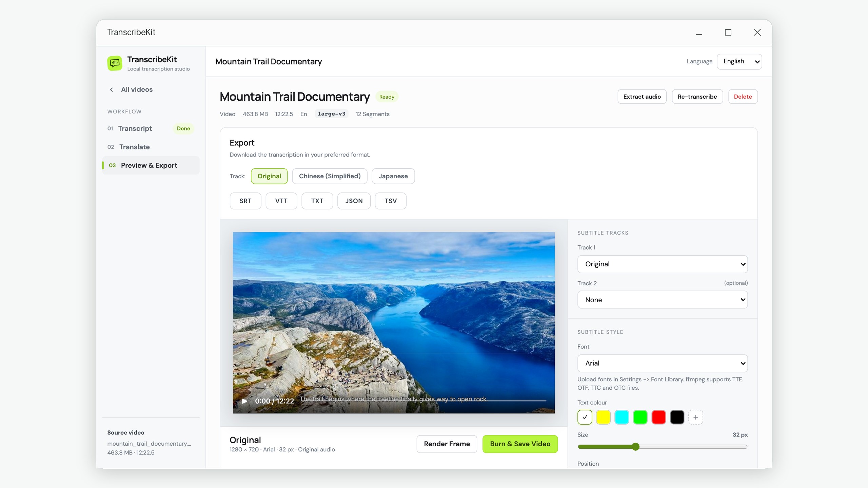Export transcript as TSV

[391, 201]
